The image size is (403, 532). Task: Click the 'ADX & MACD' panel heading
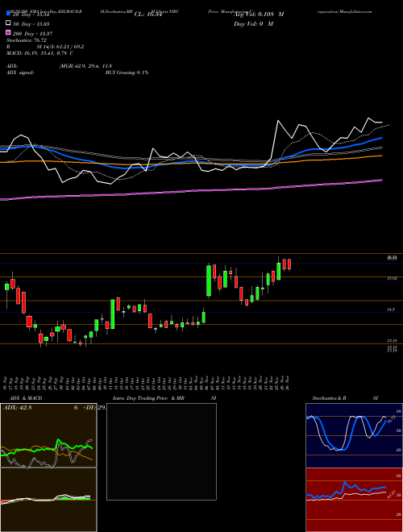(x=26, y=398)
